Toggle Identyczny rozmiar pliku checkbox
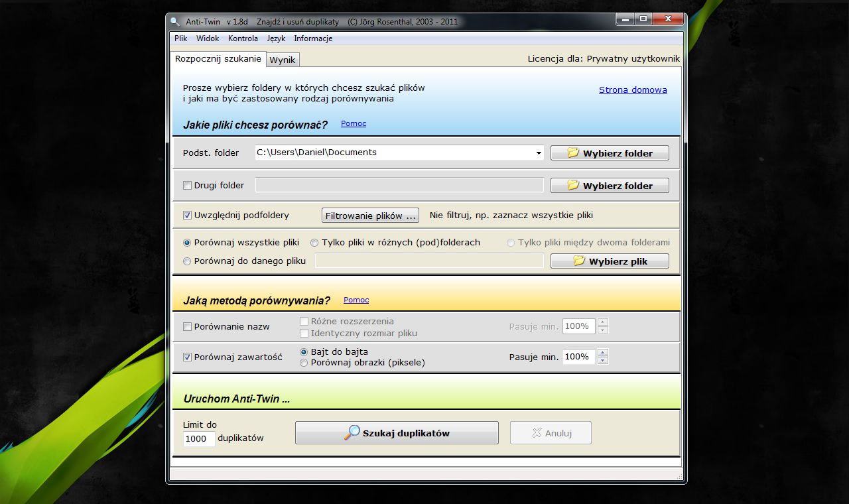The width and height of the screenshot is (849, 504). click(304, 333)
